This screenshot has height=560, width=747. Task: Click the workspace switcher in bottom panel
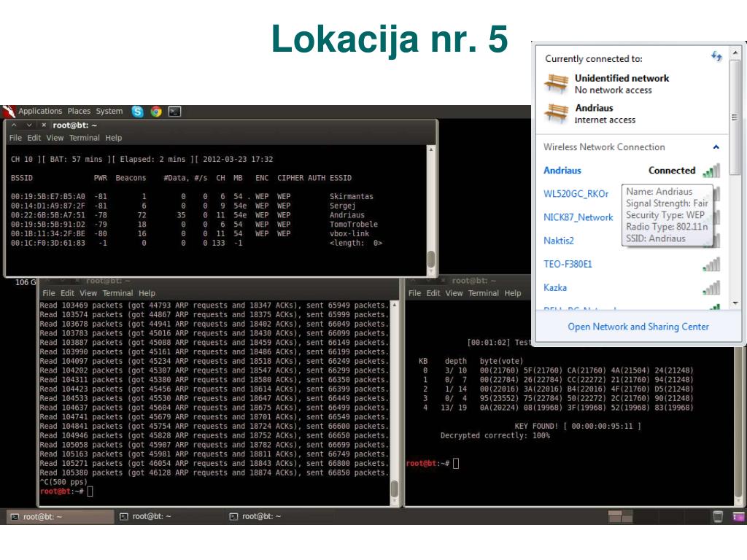(620, 516)
